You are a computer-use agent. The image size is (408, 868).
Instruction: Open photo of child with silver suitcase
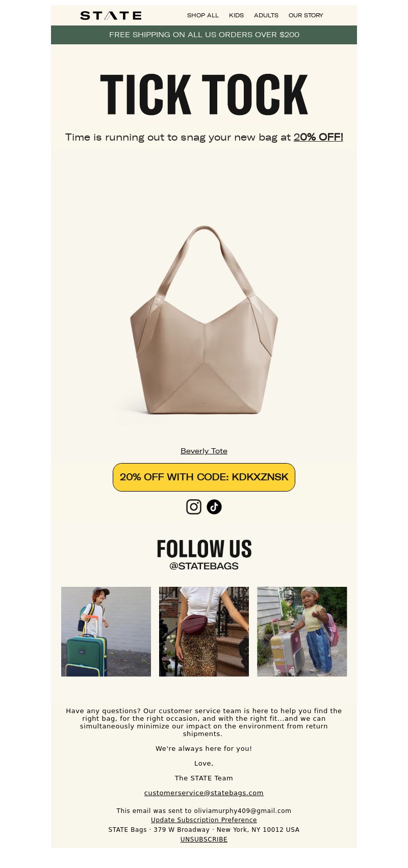[x=302, y=632]
